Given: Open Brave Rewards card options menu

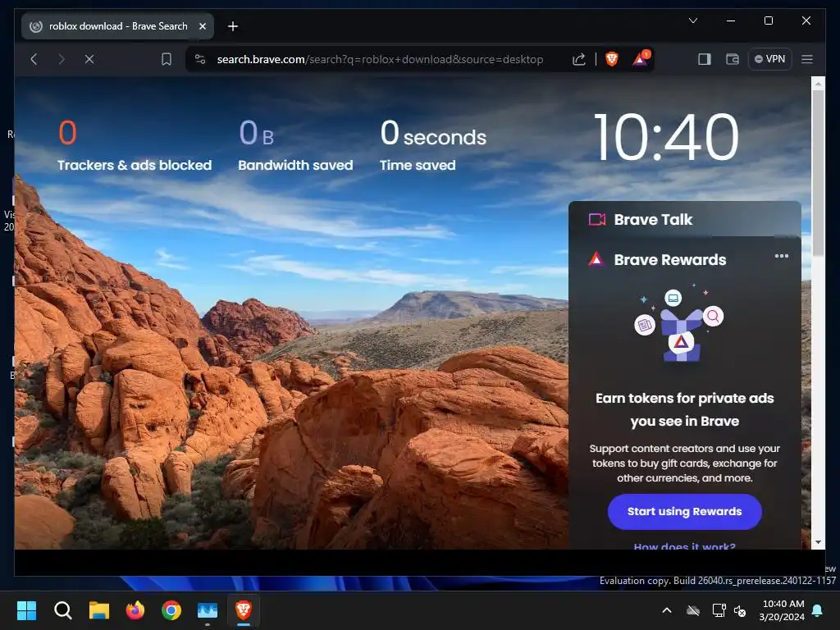Looking at the screenshot, I should point(781,256).
